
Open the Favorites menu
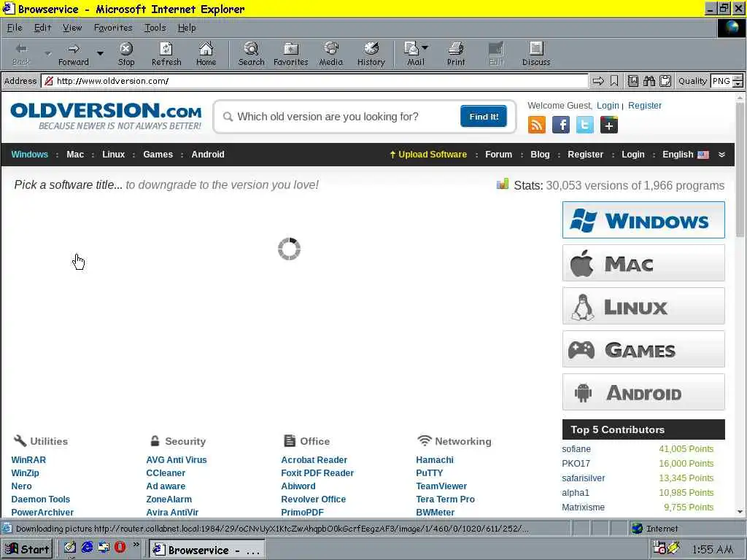113,28
